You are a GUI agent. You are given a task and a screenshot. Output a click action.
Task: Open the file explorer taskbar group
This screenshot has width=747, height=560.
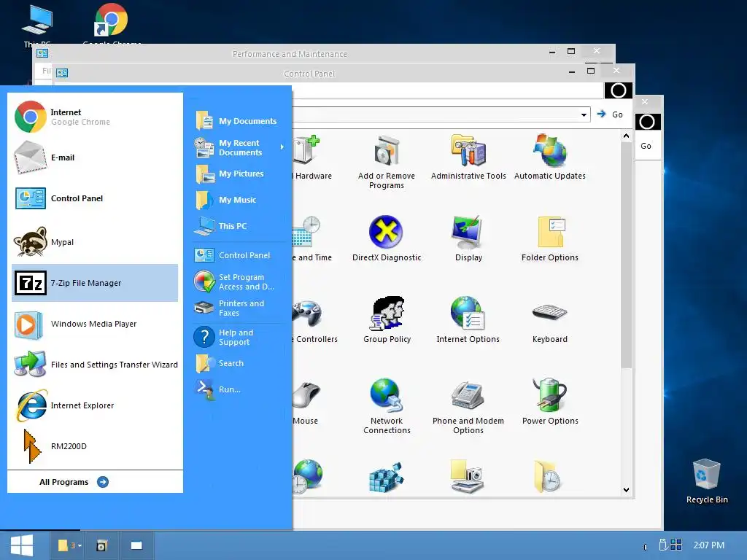coord(69,545)
